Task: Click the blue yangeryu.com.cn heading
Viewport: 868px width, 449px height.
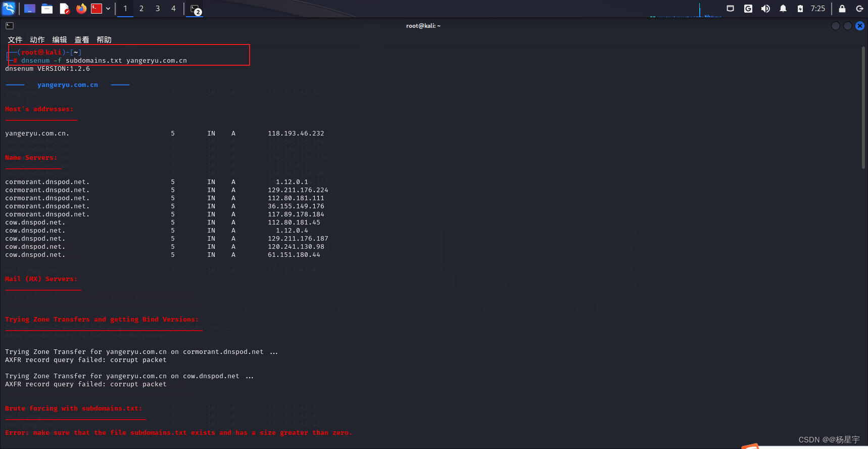Action: click(68, 85)
